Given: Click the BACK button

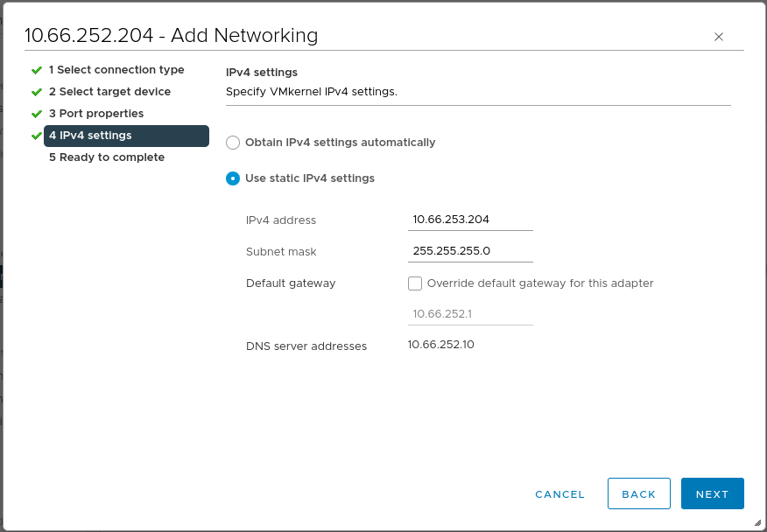Looking at the screenshot, I should (x=638, y=493).
